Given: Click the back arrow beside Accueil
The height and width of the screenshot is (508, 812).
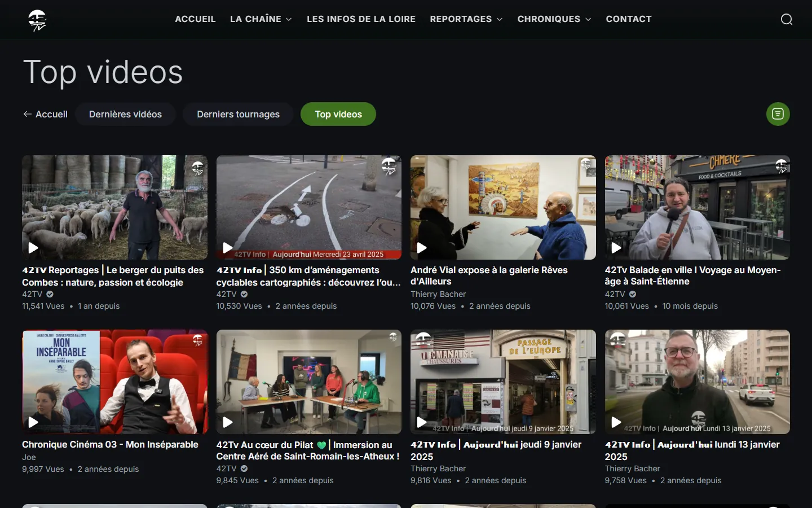Looking at the screenshot, I should tap(27, 114).
